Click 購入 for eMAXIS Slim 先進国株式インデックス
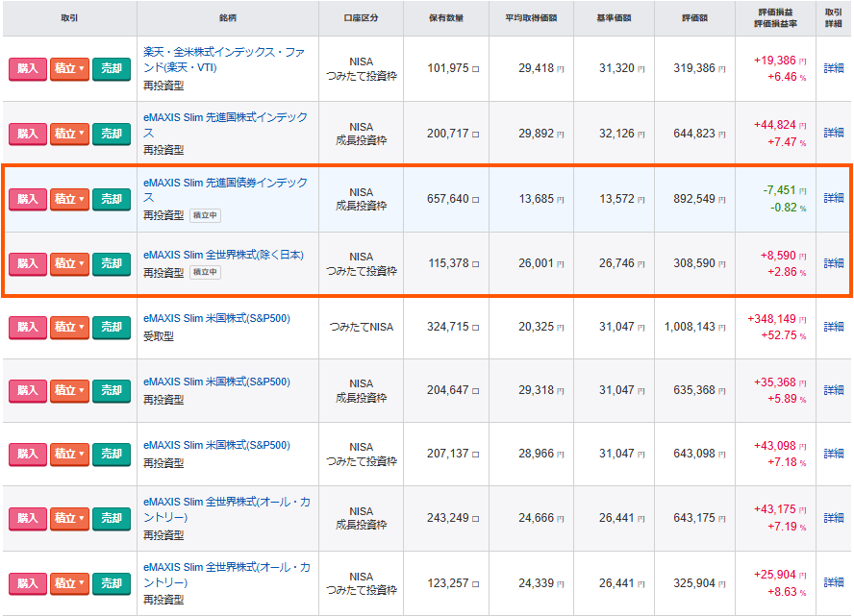The width and height of the screenshot is (854, 616). [x=28, y=134]
